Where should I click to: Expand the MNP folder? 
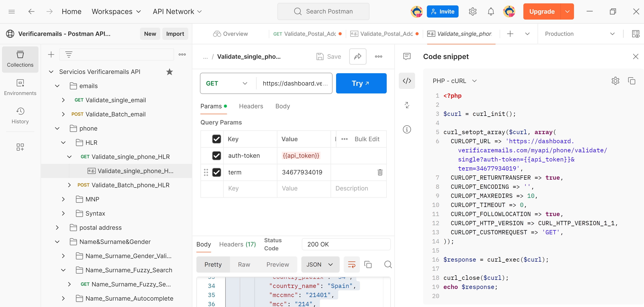63,199
